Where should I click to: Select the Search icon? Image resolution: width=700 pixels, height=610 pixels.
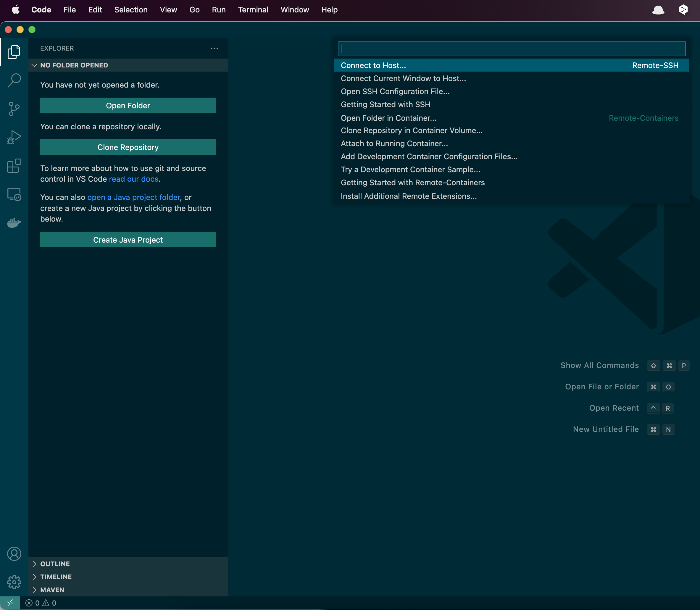coord(14,80)
